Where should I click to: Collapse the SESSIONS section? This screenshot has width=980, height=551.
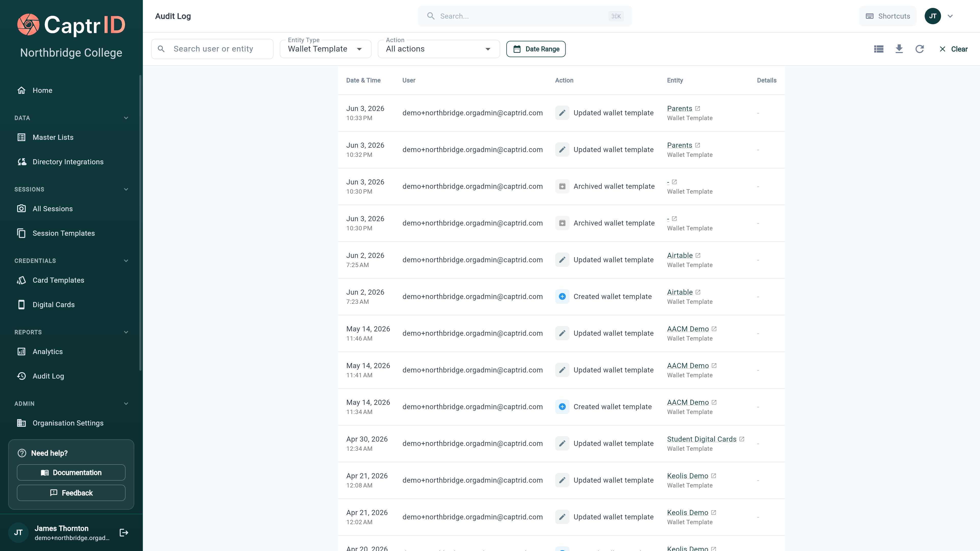click(126, 189)
